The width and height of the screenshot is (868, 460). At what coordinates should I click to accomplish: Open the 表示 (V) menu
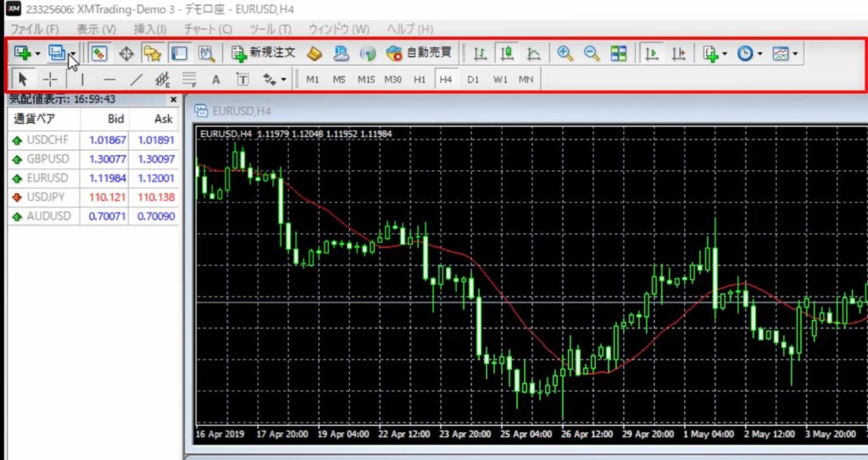point(97,29)
